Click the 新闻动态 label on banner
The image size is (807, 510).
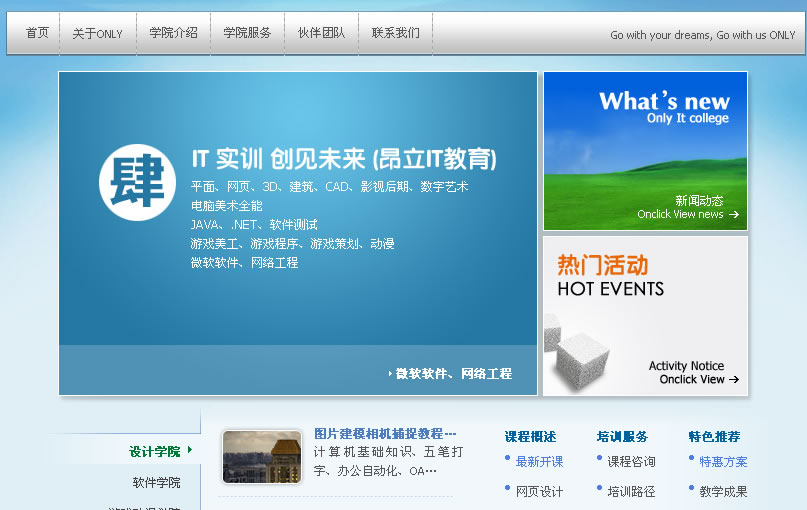pos(699,201)
